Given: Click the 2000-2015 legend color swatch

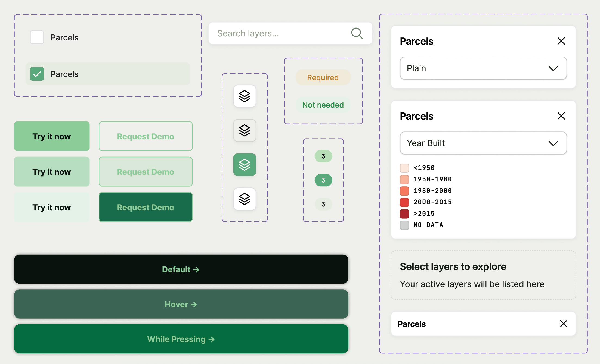Looking at the screenshot, I should (404, 202).
